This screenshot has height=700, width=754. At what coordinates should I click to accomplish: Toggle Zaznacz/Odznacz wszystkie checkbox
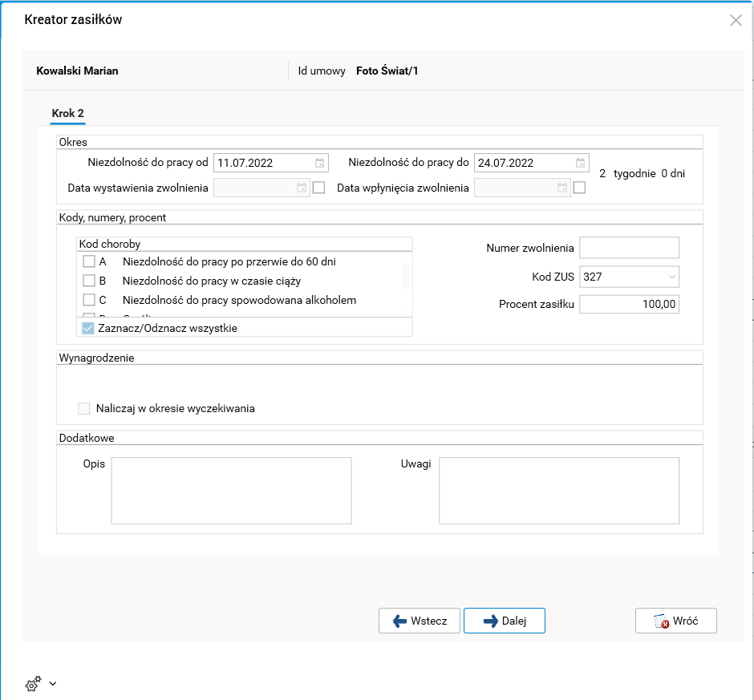(89, 328)
